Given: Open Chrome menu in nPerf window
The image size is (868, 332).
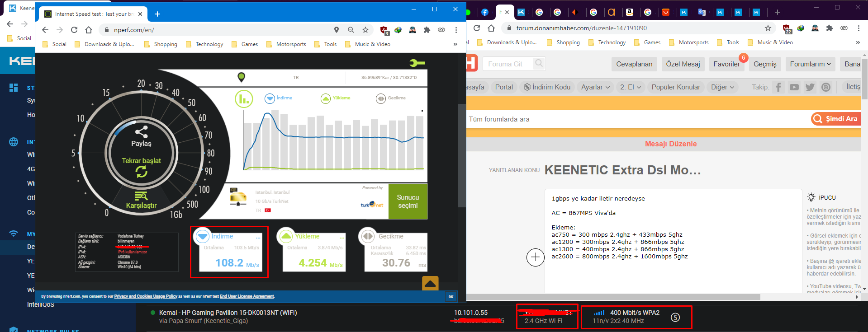Looking at the screenshot, I should point(456,30).
